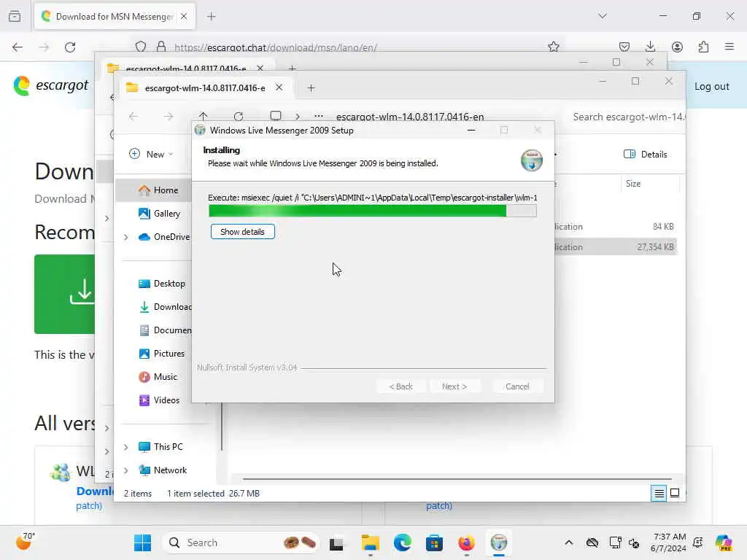Open Gallery in File Explorer sidebar
Viewport: 747px width, 560px height.
coord(159,214)
